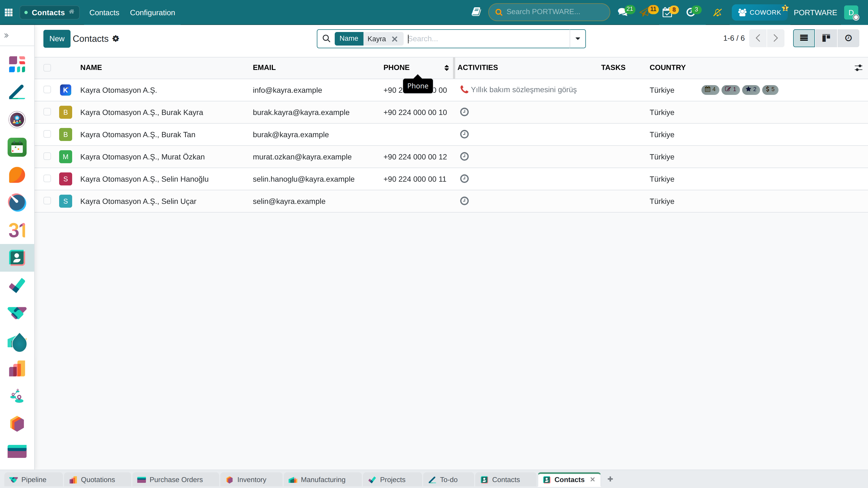Tick the checkbox for Selin Hanoğlu
Image resolution: width=868 pixels, height=488 pixels.
(x=47, y=178)
